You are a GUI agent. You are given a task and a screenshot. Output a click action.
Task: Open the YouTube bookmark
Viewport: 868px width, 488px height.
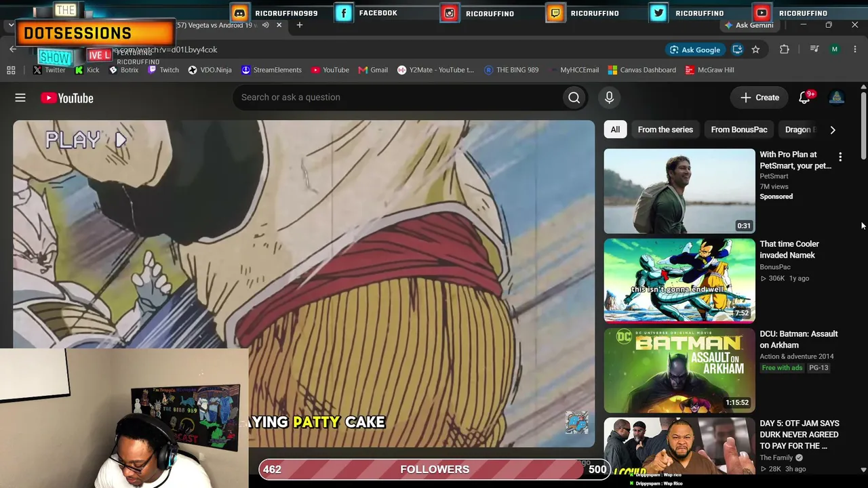pyautogui.click(x=330, y=70)
